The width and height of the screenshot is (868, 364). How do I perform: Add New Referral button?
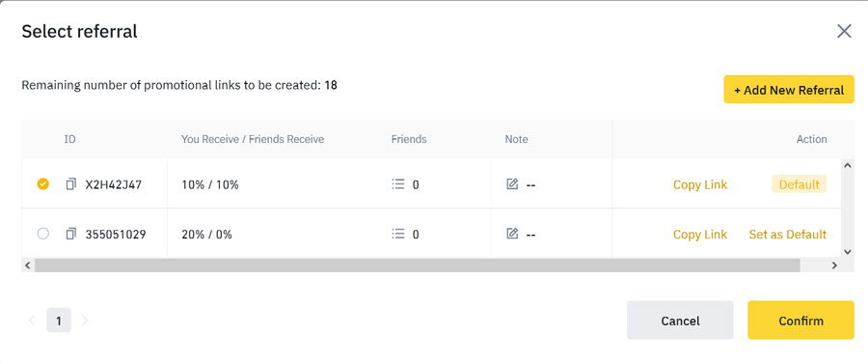point(789,90)
